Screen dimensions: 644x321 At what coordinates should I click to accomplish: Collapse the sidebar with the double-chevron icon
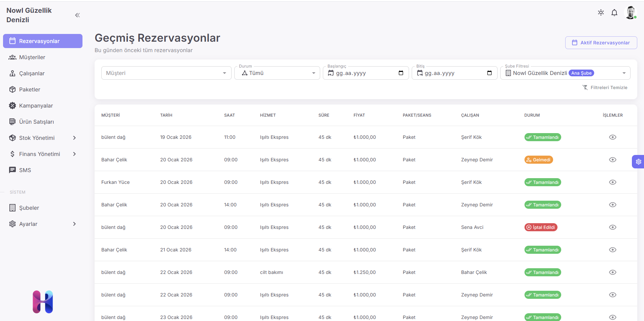click(x=77, y=15)
